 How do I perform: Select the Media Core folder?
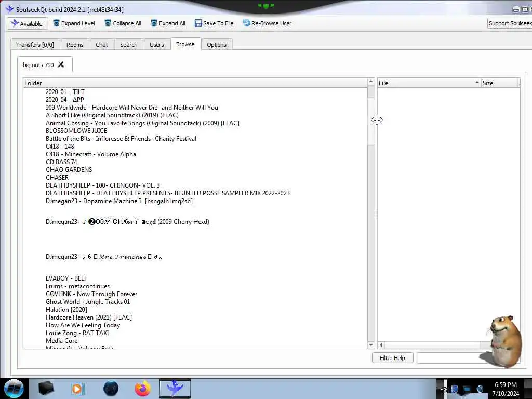[x=62, y=341]
